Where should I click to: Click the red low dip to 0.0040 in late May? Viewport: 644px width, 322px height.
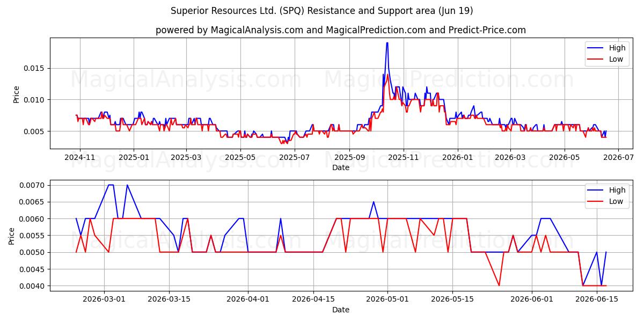pyautogui.click(x=499, y=286)
